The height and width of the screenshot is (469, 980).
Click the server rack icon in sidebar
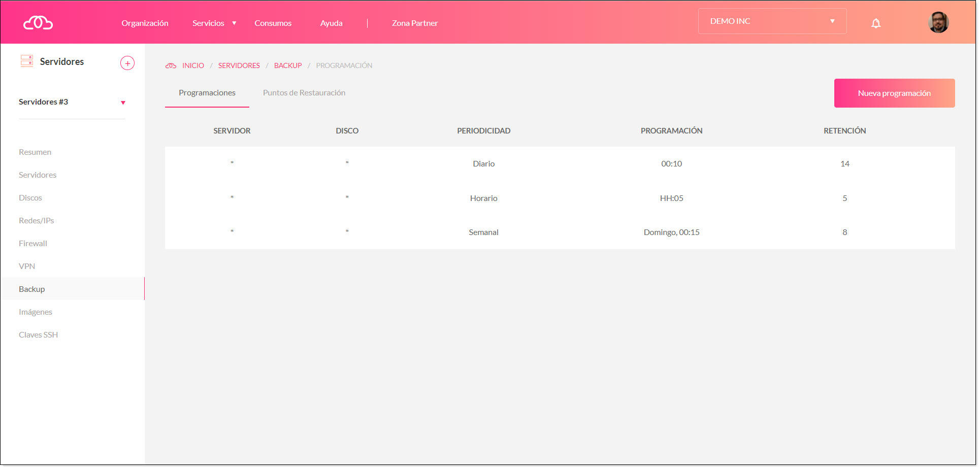27,61
